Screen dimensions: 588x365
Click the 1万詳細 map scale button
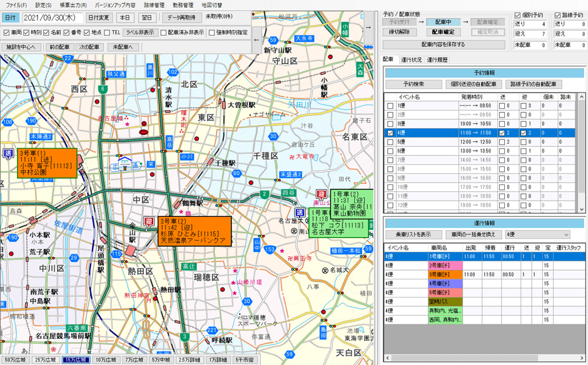point(216,357)
